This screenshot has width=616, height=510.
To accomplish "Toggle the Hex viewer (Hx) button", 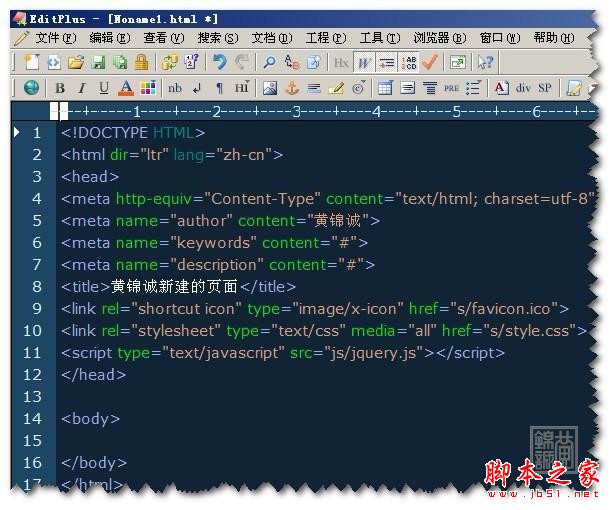I will click(341, 62).
